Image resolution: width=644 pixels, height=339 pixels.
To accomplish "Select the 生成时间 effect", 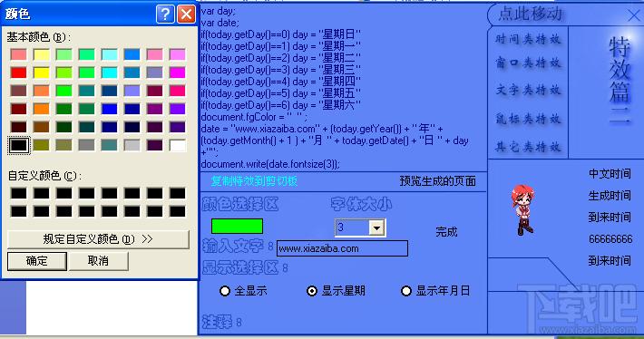I will [610, 196].
